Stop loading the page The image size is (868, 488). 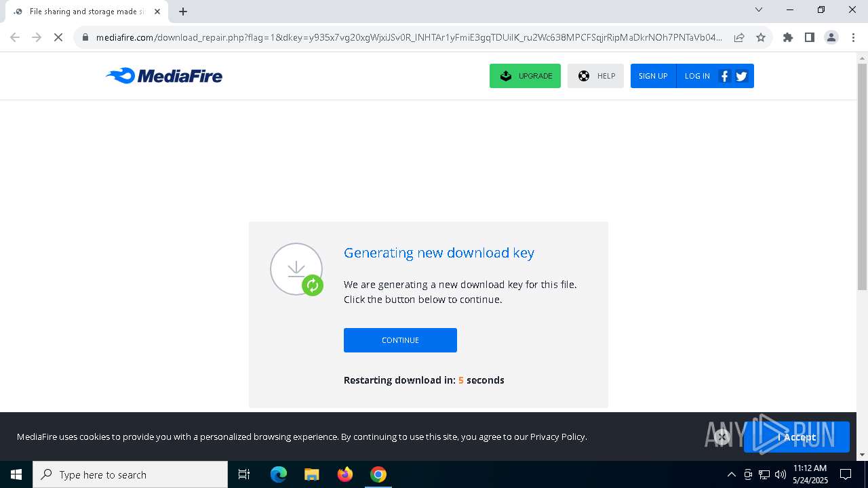(x=58, y=37)
